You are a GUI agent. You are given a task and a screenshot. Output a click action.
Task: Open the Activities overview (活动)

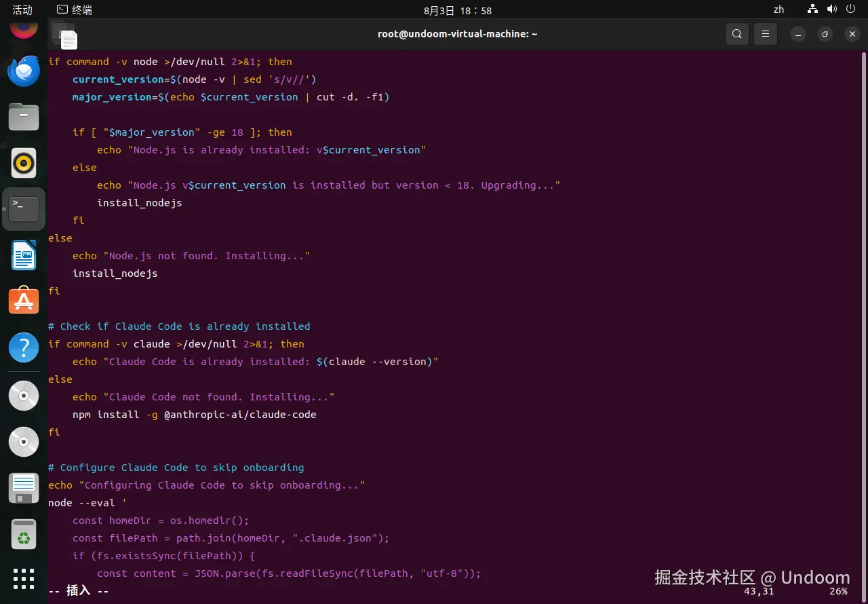22,10
